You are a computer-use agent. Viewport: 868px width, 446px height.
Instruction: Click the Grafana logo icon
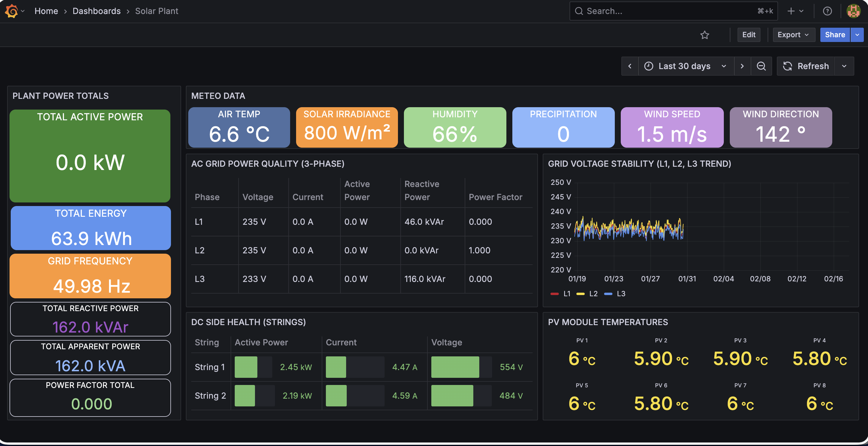pyautogui.click(x=11, y=11)
